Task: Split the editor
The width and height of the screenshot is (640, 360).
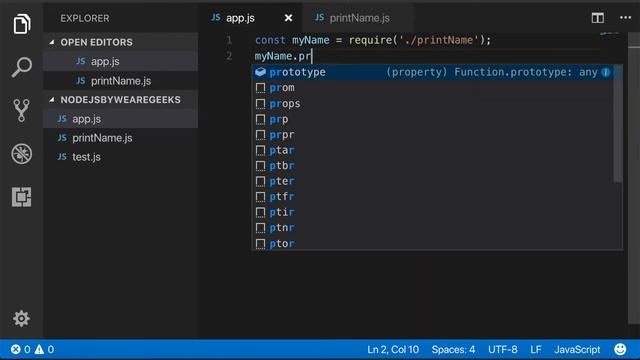Action: (598, 18)
